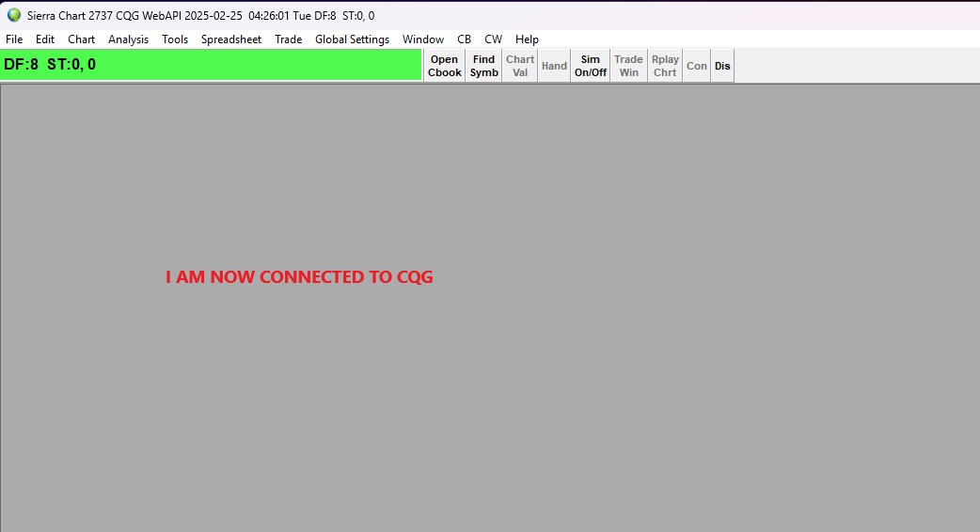
Task: Open the CW menu
Action: (493, 39)
